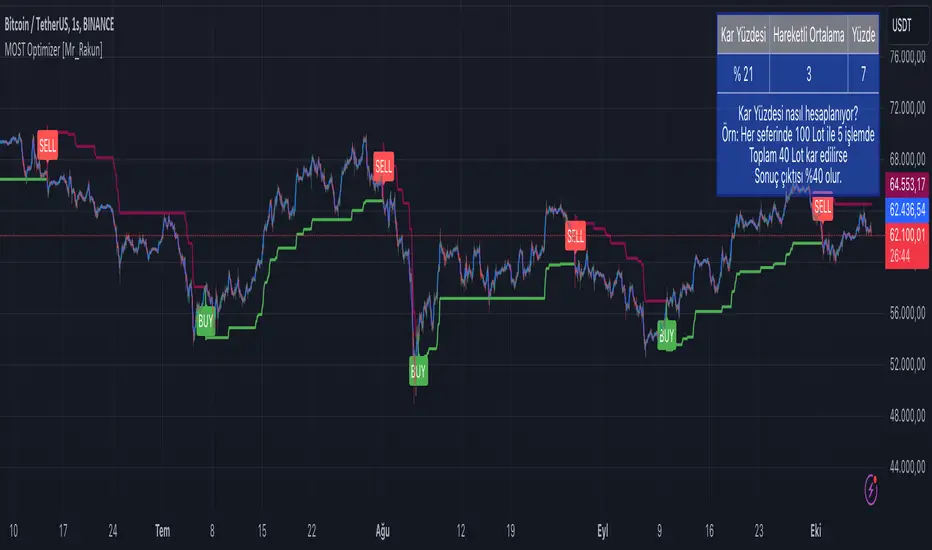Viewport: 932px width, 550px height.
Task: Click the Yüzde table header
Action: (x=863, y=35)
